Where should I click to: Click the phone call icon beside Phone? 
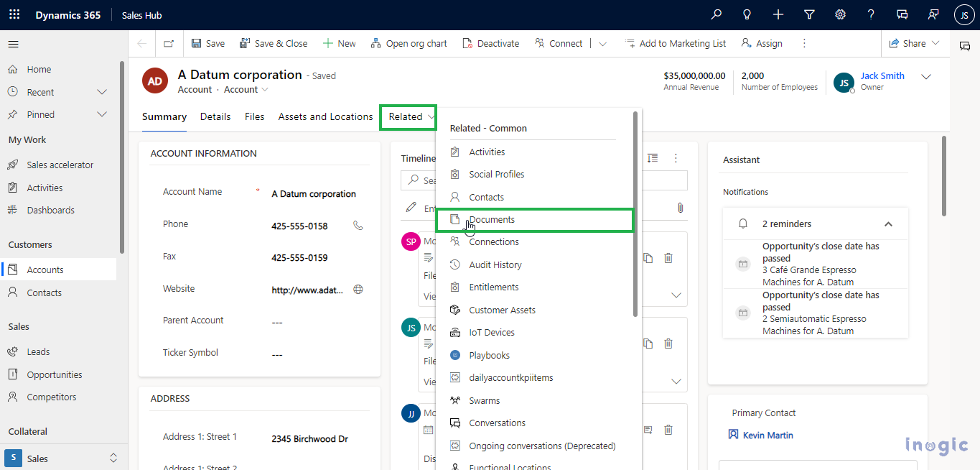[358, 225]
